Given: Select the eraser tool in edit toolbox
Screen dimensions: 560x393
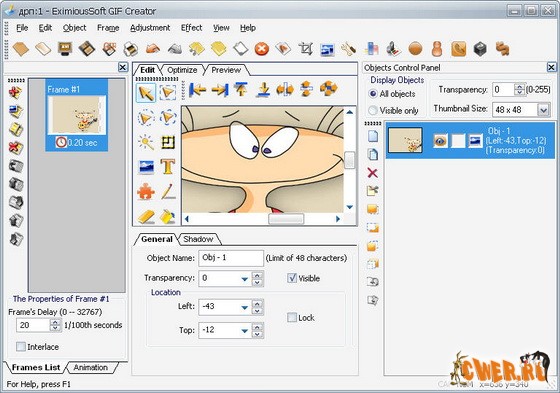Looking at the screenshot, I should [x=146, y=217].
